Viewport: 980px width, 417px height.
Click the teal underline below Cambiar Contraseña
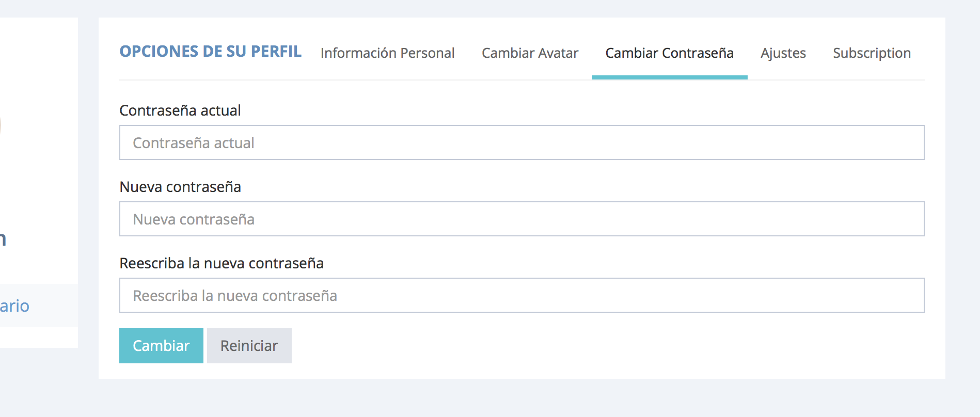pos(669,77)
